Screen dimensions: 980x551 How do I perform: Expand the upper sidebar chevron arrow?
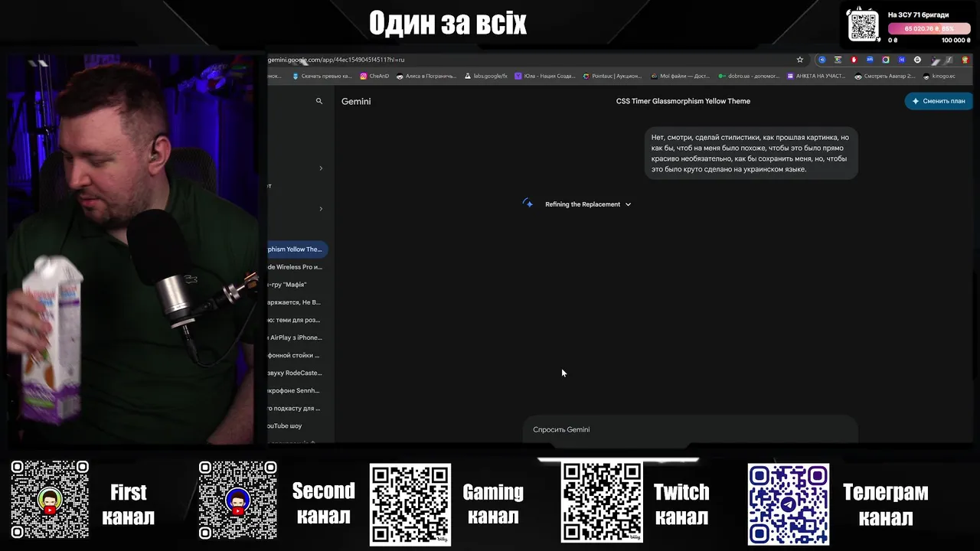pyautogui.click(x=321, y=168)
